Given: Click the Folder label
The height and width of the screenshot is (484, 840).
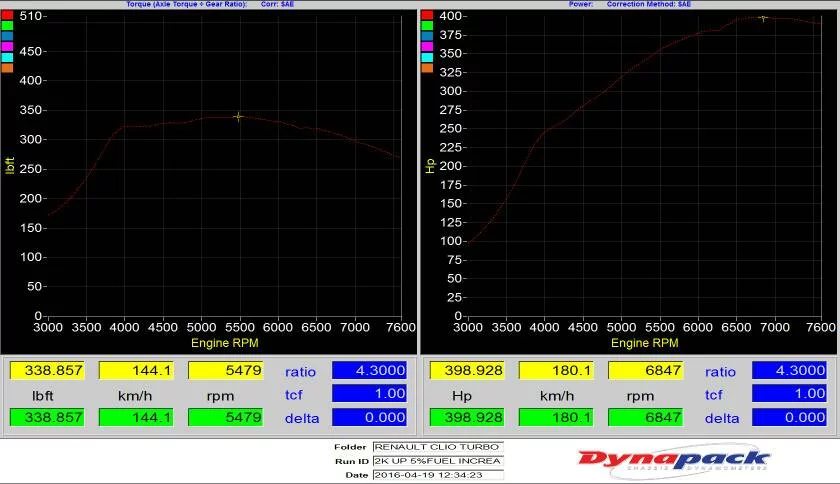Looking at the screenshot, I should pyautogui.click(x=350, y=447).
